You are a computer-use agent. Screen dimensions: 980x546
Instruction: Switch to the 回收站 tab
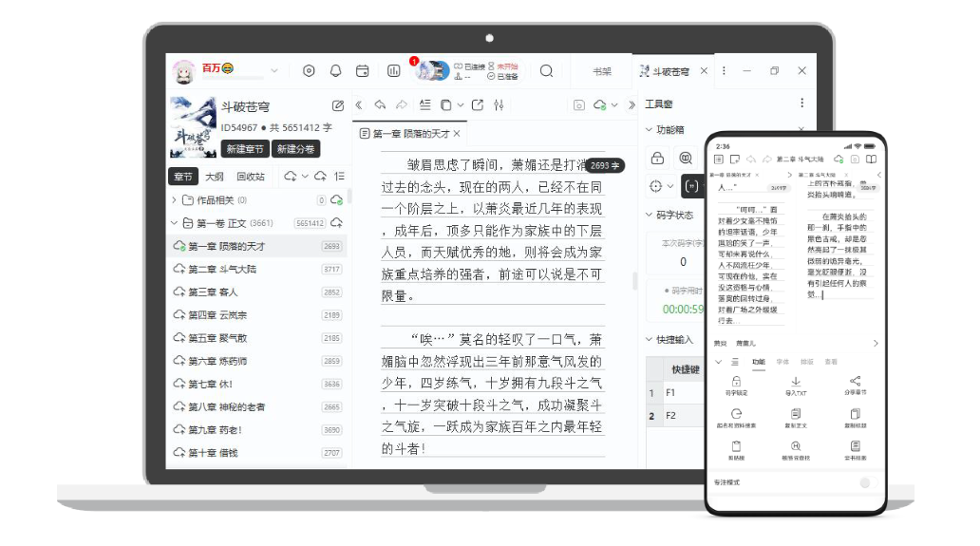[251, 177]
